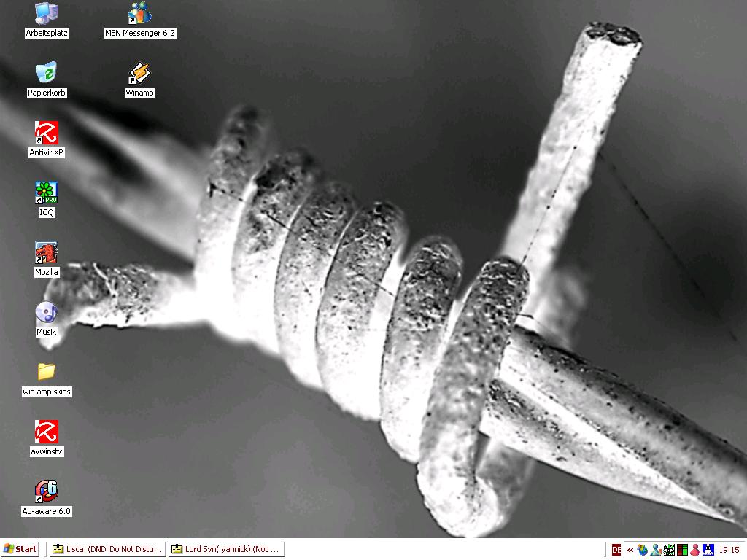Click the ICQ flower tray icon
Viewport: 747px width, 560px height.
(669, 549)
